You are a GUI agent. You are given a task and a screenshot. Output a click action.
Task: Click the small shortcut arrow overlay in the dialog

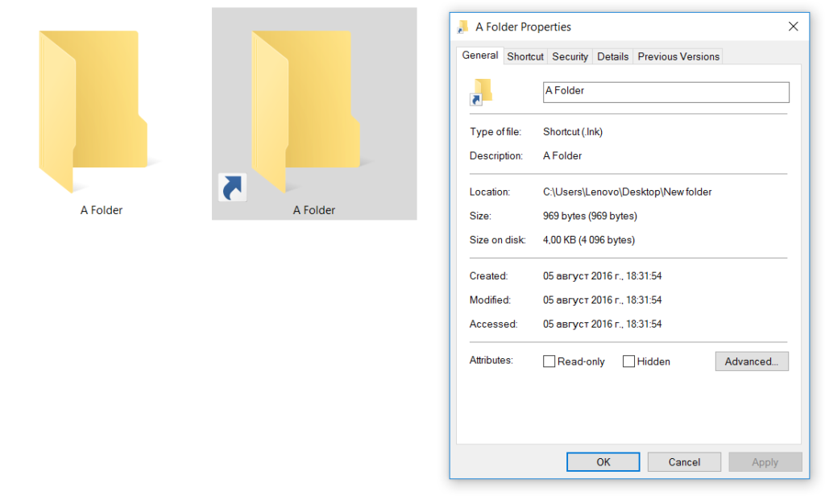(x=476, y=100)
